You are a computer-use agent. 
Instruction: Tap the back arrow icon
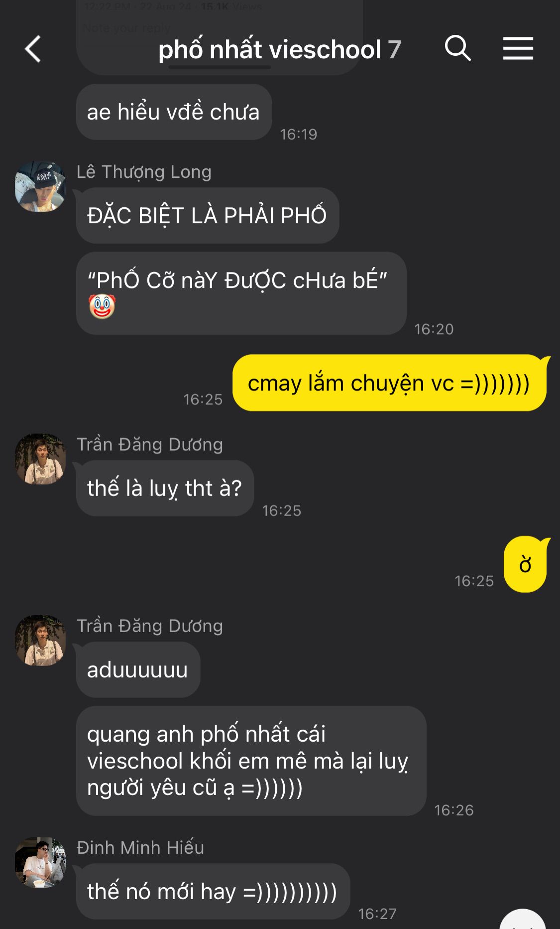point(33,49)
